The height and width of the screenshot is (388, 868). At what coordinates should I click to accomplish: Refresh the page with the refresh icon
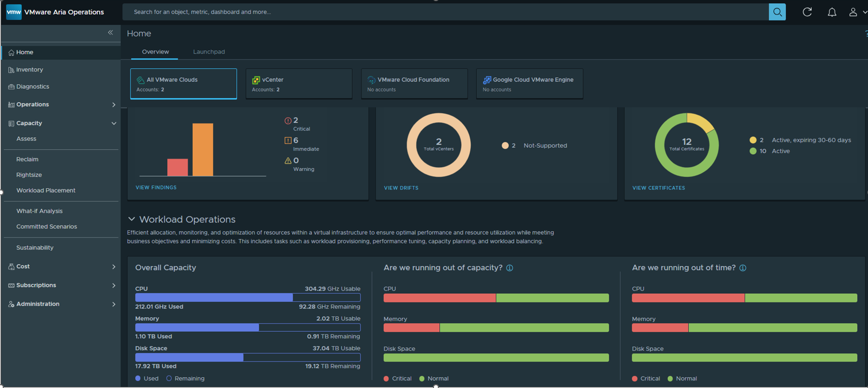click(x=807, y=12)
